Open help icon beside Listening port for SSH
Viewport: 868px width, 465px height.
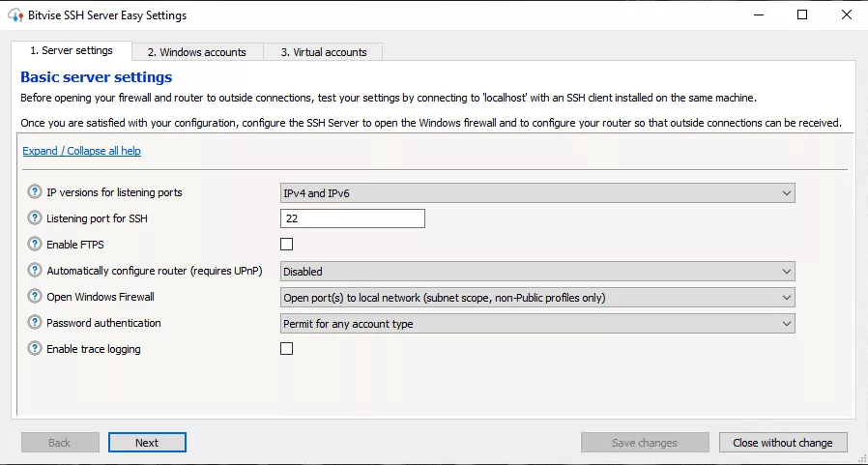(x=36, y=218)
